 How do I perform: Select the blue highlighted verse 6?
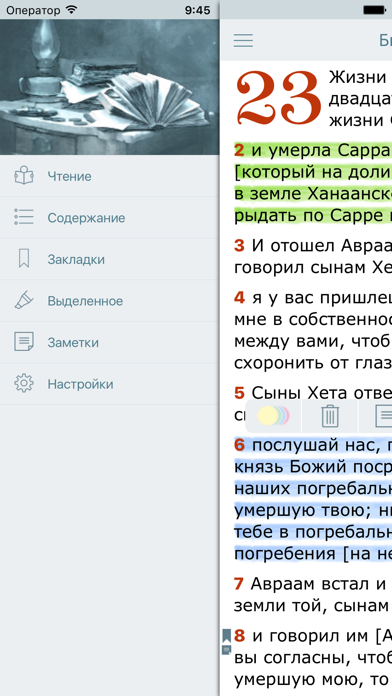pyautogui.click(x=313, y=499)
